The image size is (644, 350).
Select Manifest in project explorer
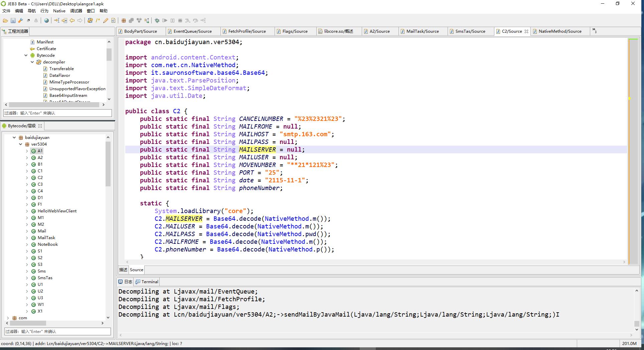pyautogui.click(x=45, y=42)
